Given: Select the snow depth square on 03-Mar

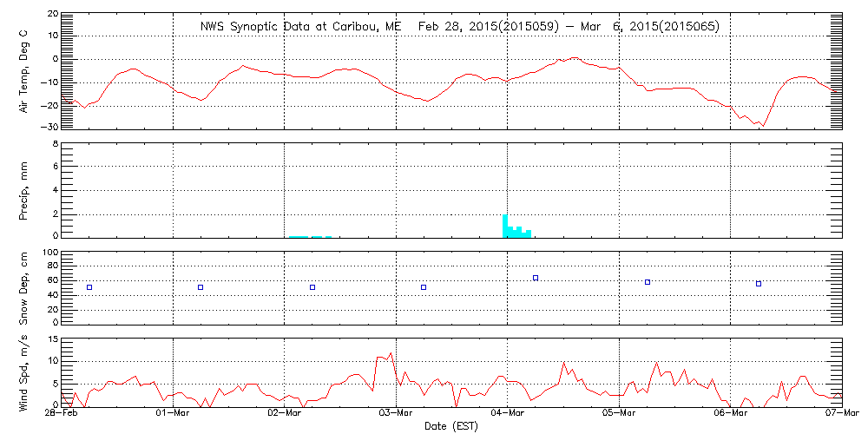Looking at the screenshot, I should [424, 287].
